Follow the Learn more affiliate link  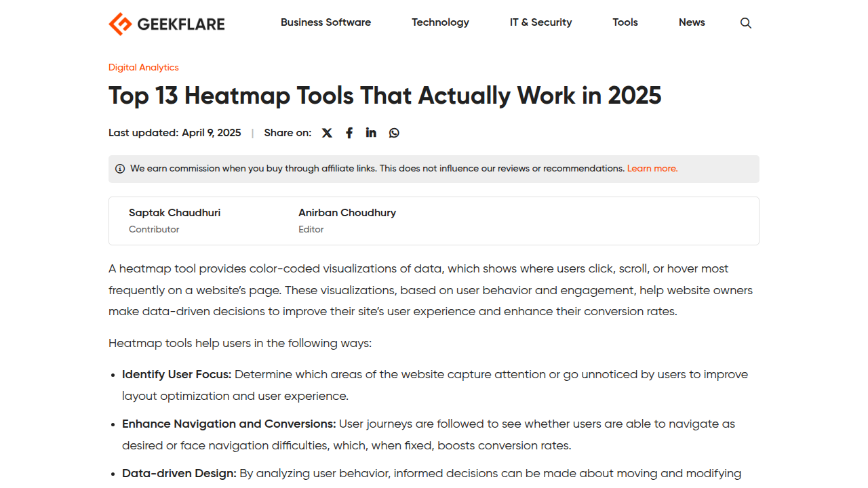[x=652, y=168]
